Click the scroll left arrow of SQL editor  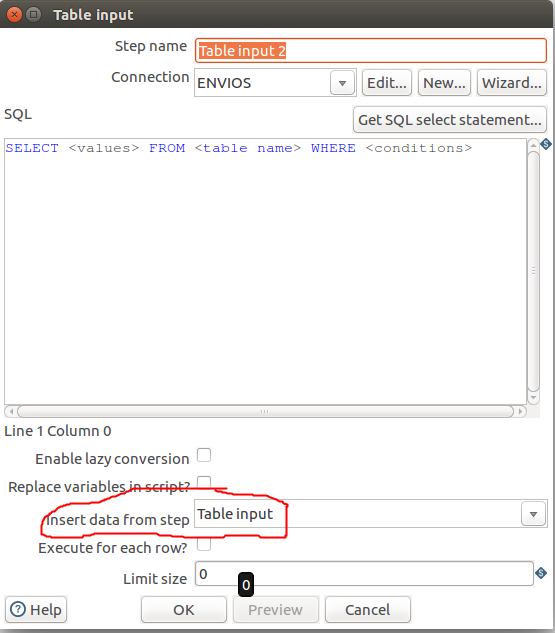pos(11,411)
